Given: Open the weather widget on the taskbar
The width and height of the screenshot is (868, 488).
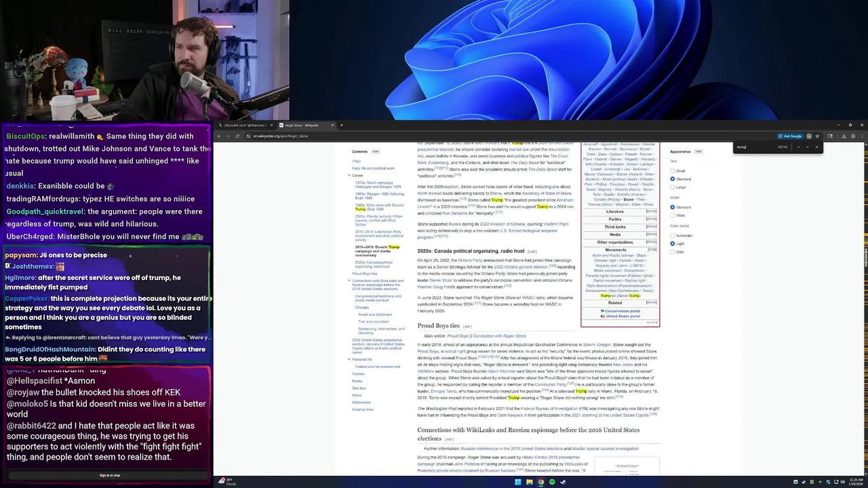Looking at the screenshot, I should point(226,482).
